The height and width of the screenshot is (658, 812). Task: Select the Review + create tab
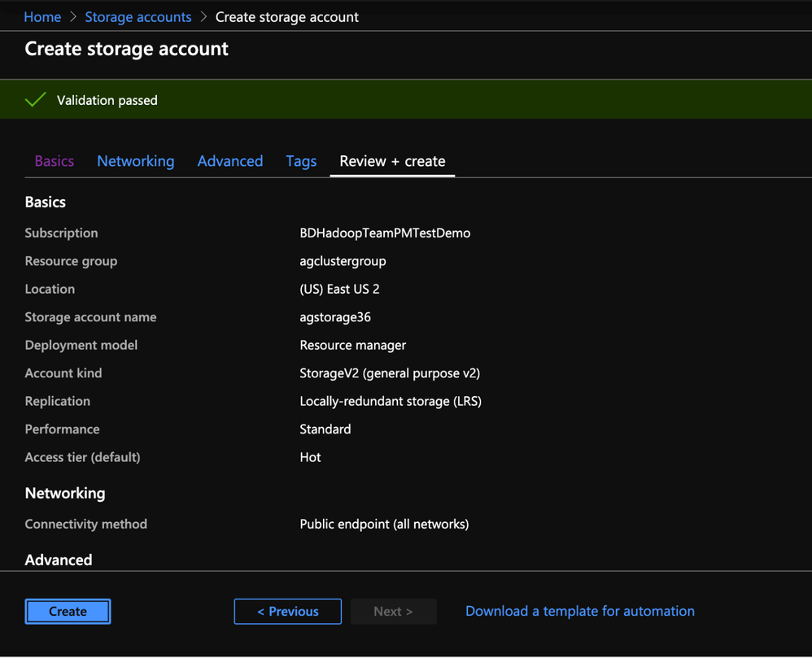tap(392, 161)
